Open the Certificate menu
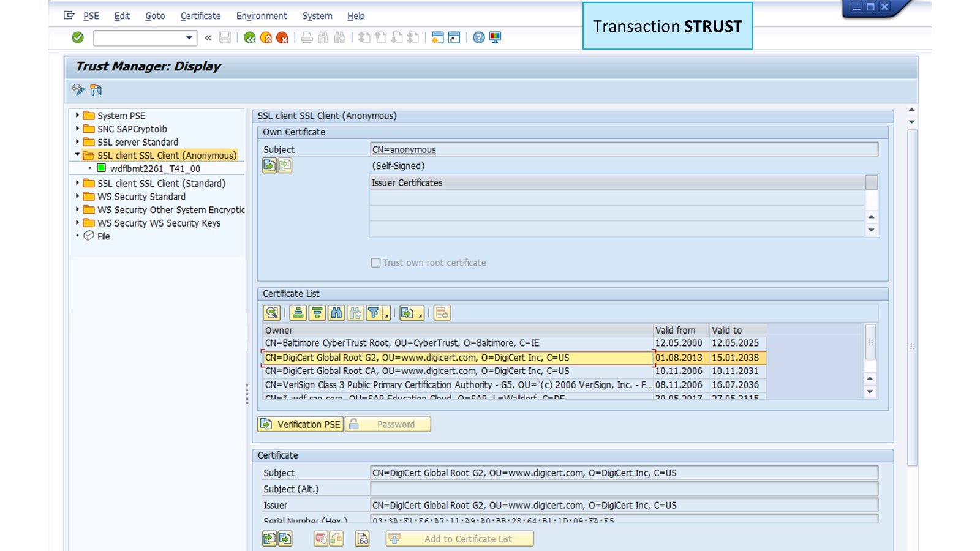This screenshot has height=551, width=980. click(x=201, y=16)
